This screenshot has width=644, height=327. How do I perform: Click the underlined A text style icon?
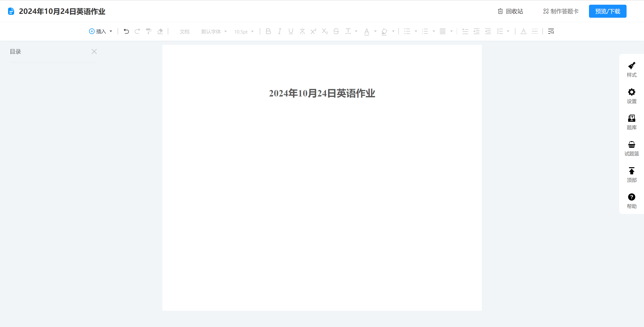pos(523,31)
